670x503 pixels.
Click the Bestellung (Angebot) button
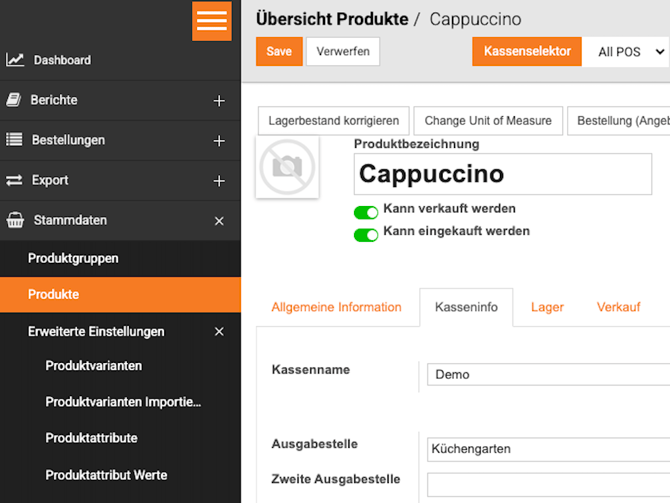[619, 121]
